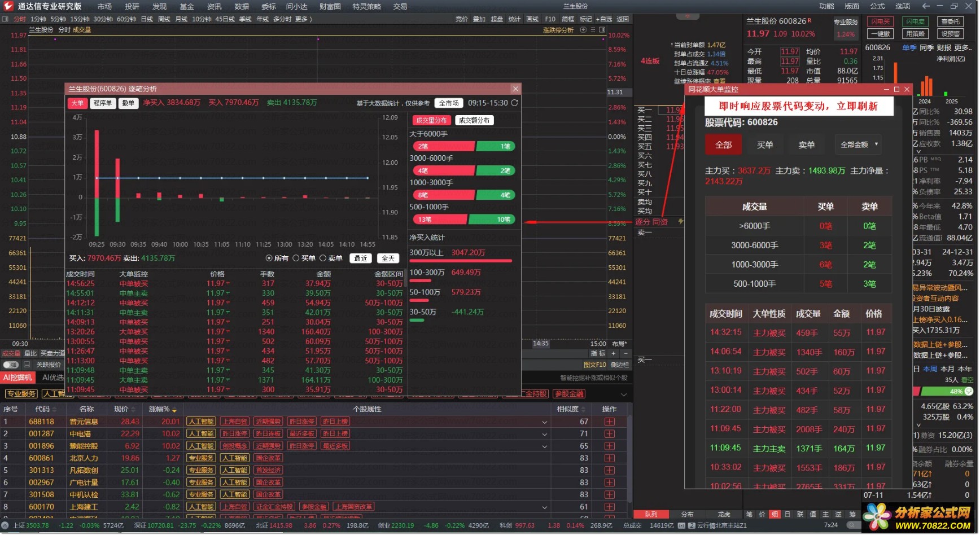This screenshot has width=980, height=535.
Task: Click plus icon in 002967 广电计量 row
Action: (610, 483)
